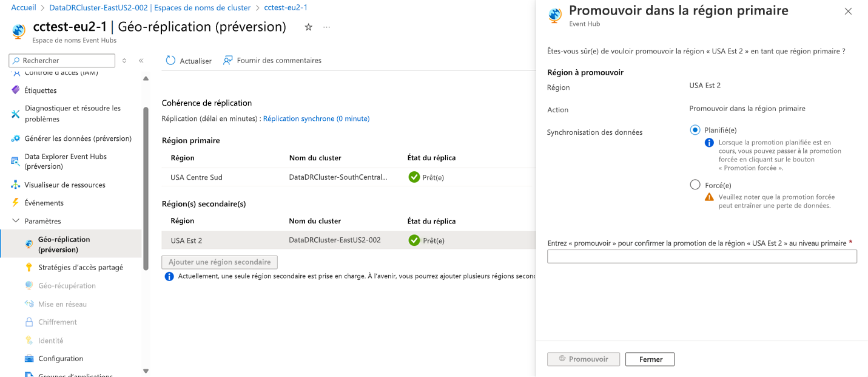Open the more options ellipsis menu
868x377 pixels.
coord(326,27)
